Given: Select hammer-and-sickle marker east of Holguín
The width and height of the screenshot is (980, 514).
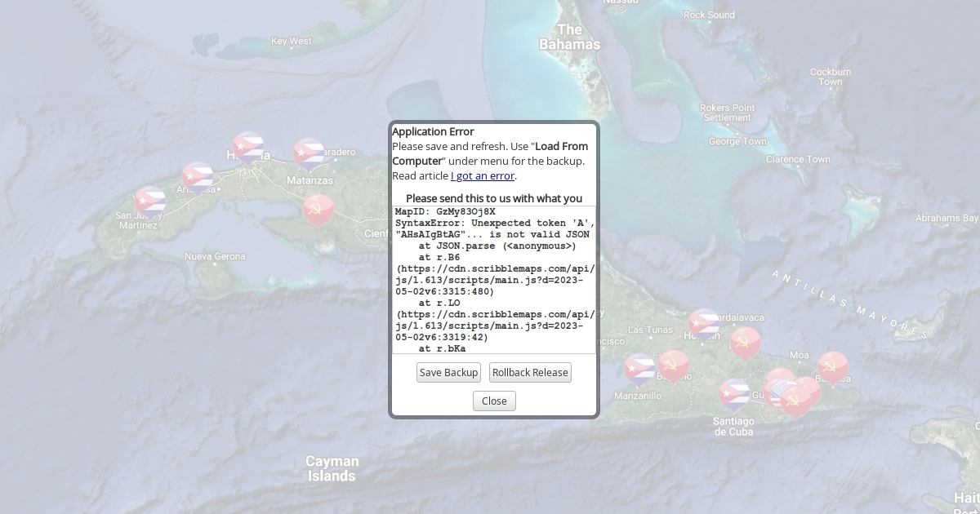Looking at the screenshot, I should pos(745,343).
